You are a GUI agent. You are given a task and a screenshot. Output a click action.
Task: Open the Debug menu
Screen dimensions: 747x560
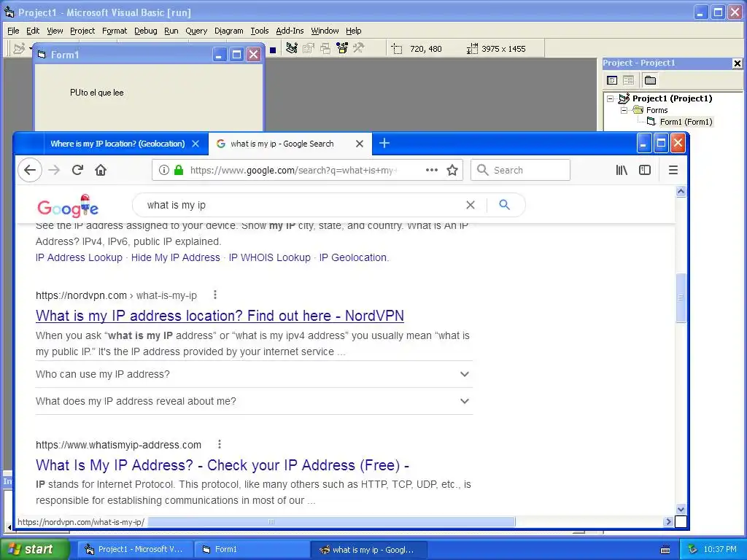146,31
